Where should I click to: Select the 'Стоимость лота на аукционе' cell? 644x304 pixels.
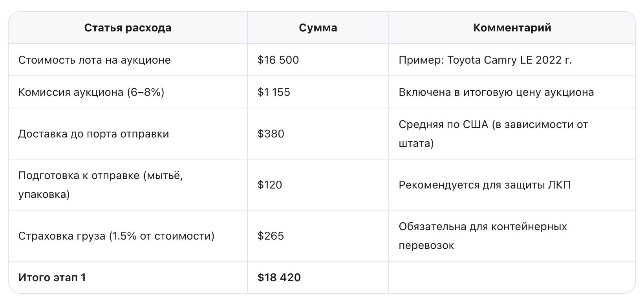(x=95, y=60)
